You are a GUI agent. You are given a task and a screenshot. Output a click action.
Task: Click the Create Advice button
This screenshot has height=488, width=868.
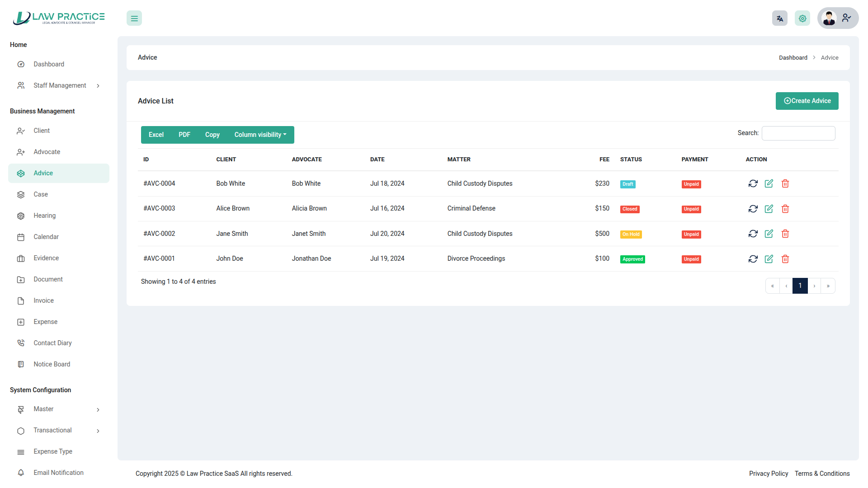click(x=807, y=101)
